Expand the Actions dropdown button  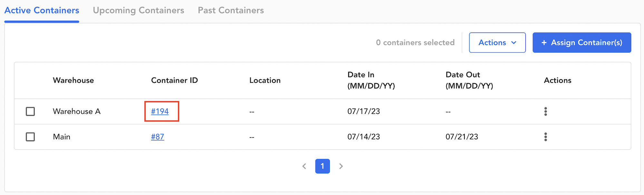tap(493, 42)
